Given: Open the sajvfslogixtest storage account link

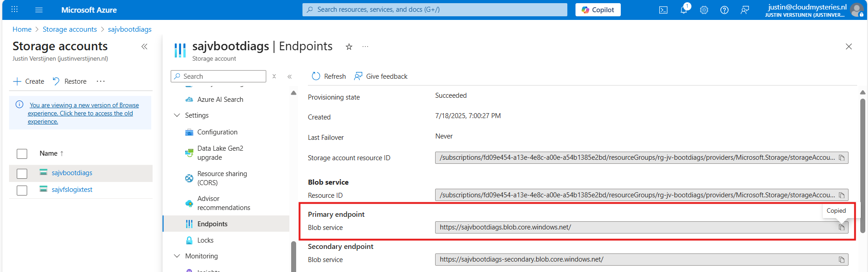Looking at the screenshot, I should tap(72, 190).
